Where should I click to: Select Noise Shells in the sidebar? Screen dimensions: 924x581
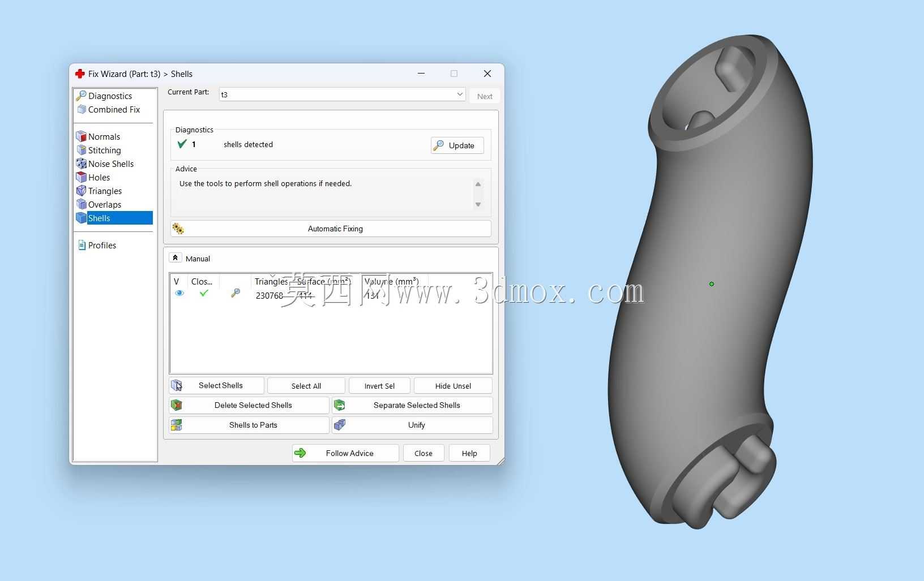point(111,164)
